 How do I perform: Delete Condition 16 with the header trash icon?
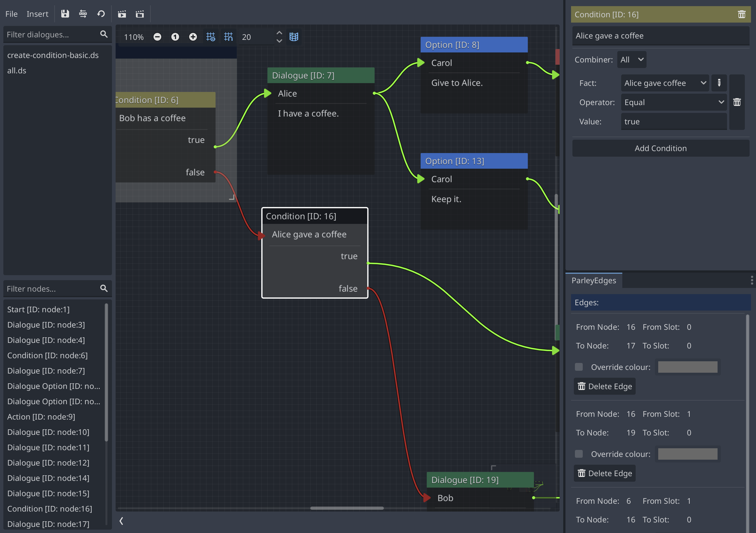742,14
